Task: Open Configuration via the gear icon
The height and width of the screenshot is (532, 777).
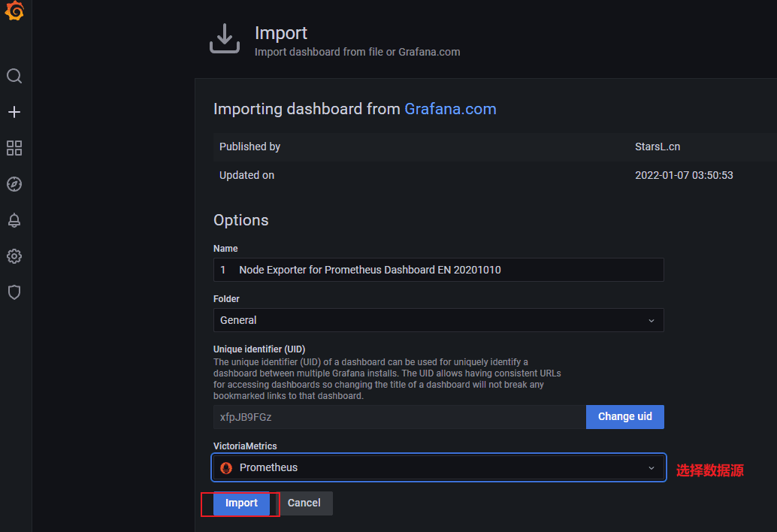Action: [14, 256]
